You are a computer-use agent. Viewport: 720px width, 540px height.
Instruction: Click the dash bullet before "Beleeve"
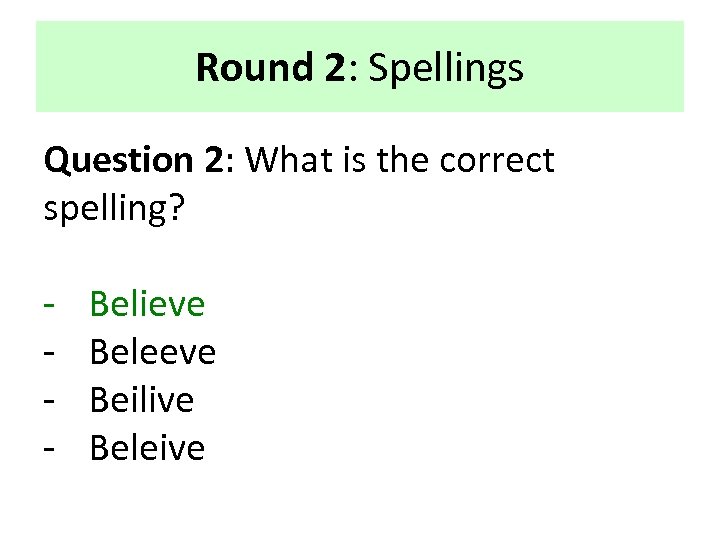pos(49,352)
